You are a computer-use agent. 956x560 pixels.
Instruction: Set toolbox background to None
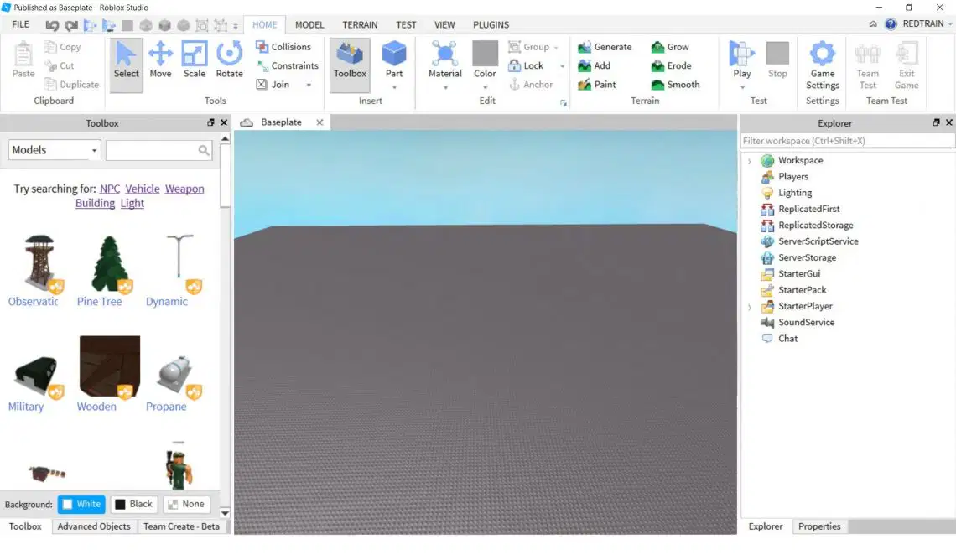click(x=186, y=504)
